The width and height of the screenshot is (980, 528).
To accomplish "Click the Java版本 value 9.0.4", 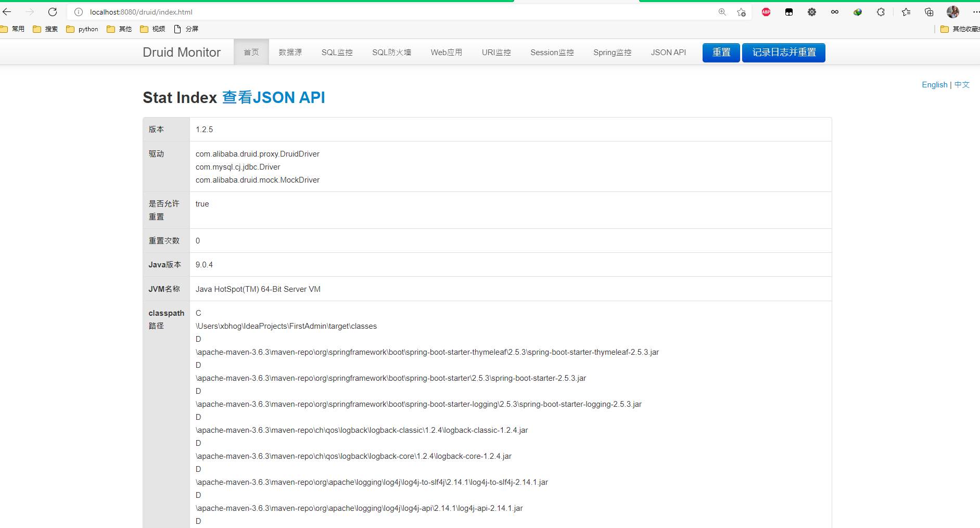I will click(205, 265).
